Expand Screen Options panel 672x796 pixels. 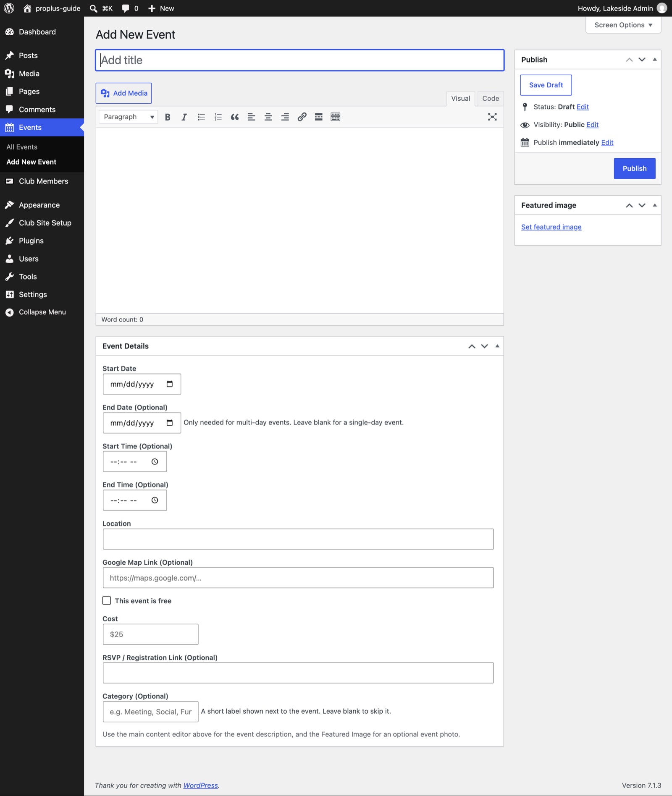[623, 25]
